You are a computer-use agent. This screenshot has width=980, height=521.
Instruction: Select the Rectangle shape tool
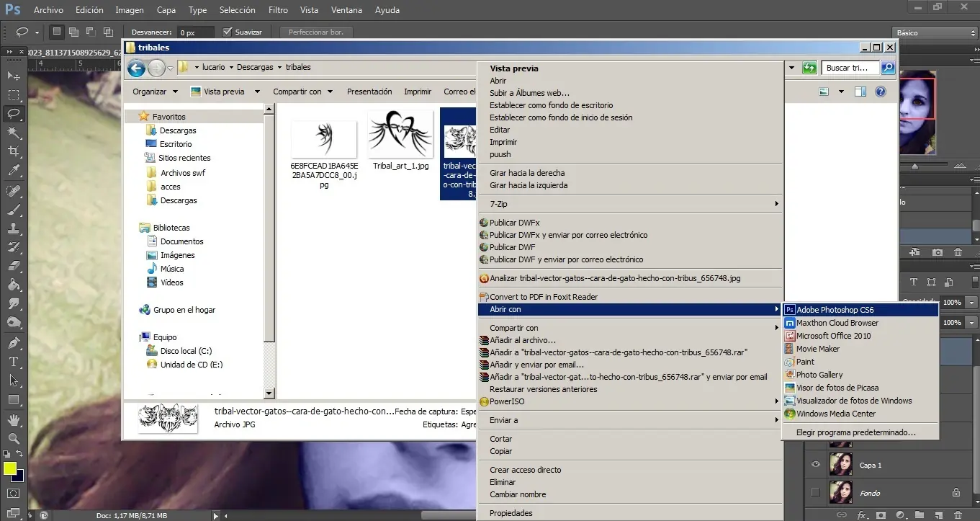pyautogui.click(x=14, y=399)
